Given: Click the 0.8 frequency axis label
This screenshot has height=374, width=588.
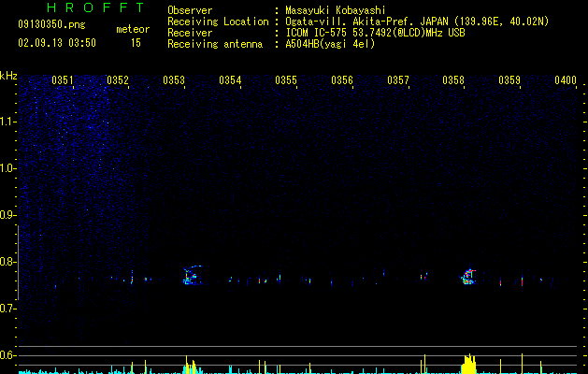Looking at the screenshot, I should (8, 262).
